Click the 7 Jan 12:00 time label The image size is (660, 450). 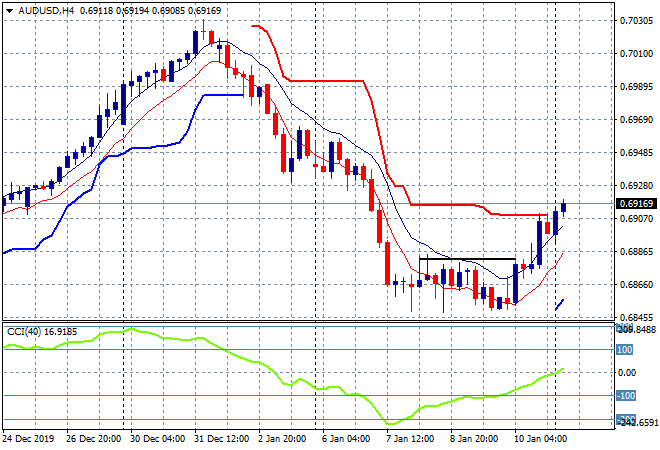[x=410, y=439]
